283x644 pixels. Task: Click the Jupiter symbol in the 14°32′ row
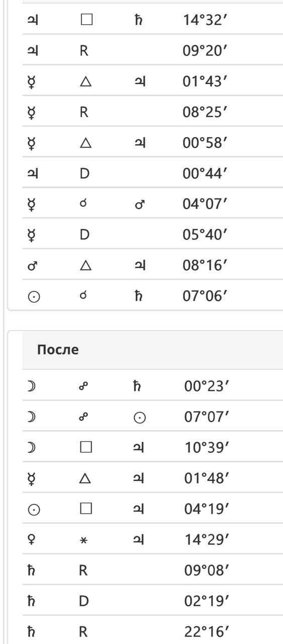coord(33,21)
